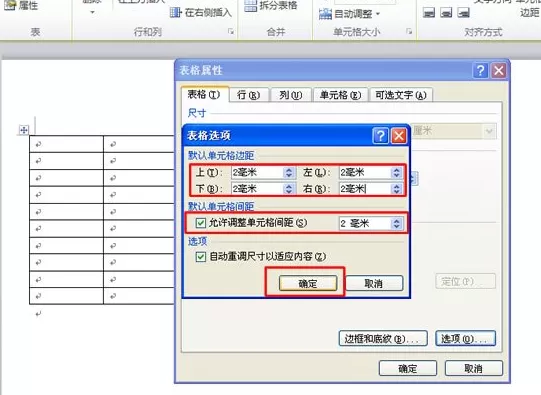
Task: Adjust Left (左) margin spinner arrows
Action: click(x=396, y=172)
